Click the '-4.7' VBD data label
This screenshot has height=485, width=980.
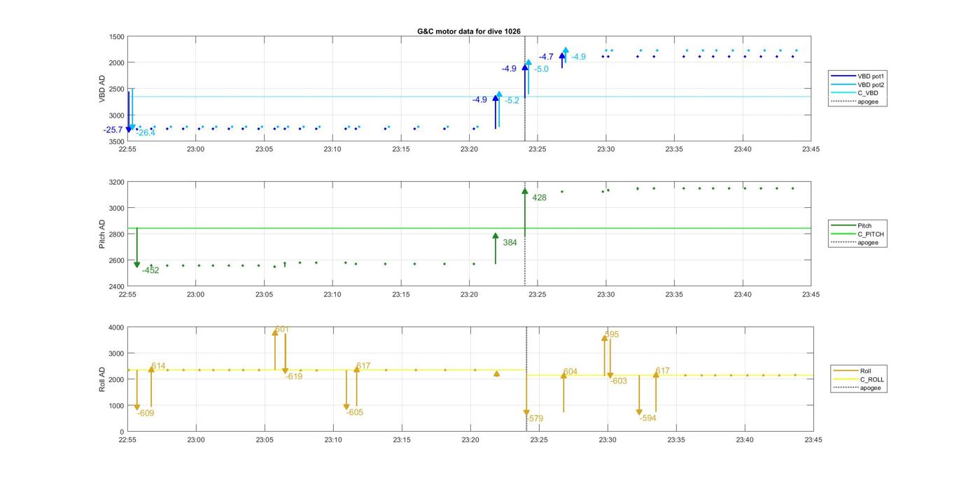546,57
